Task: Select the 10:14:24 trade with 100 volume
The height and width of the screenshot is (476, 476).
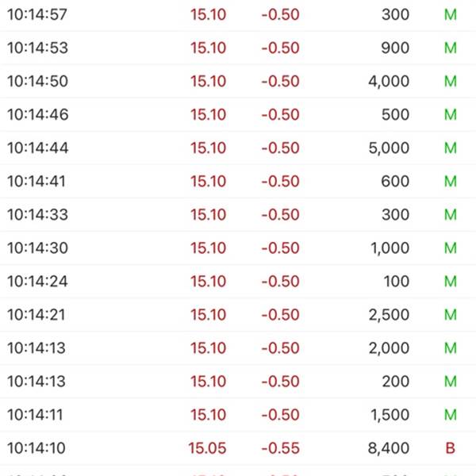Action: tap(238, 282)
